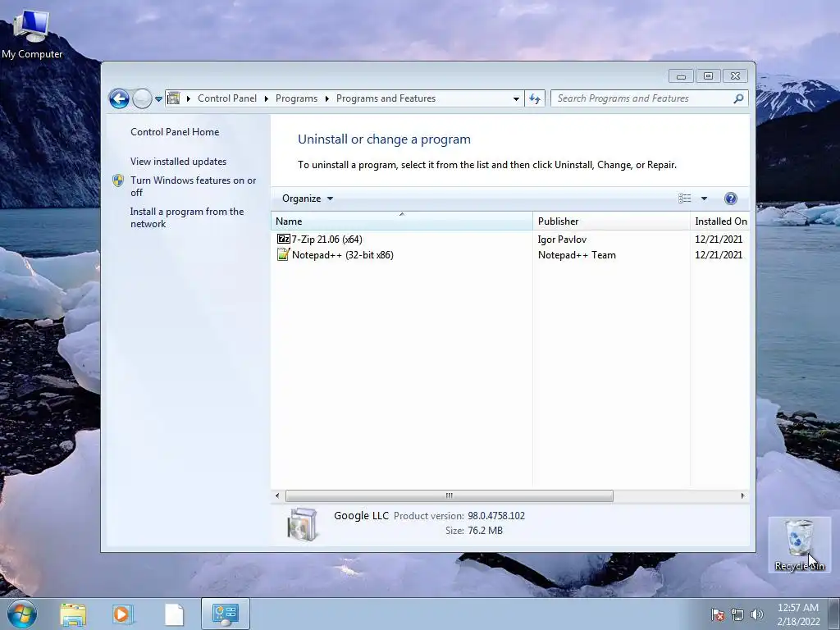The height and width of the screenshot is (630, 840).
Task: Maximize the Programs and Features window
Action: click(x=708, y=76)
